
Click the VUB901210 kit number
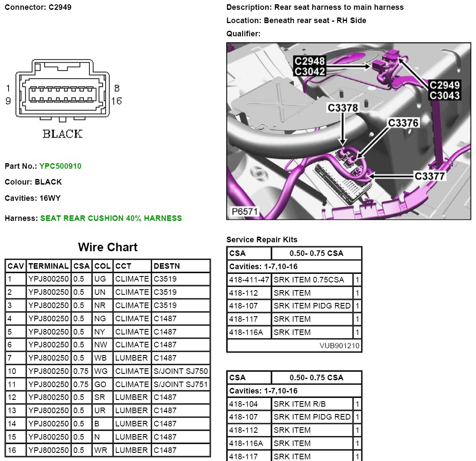[x=339, y=346]
